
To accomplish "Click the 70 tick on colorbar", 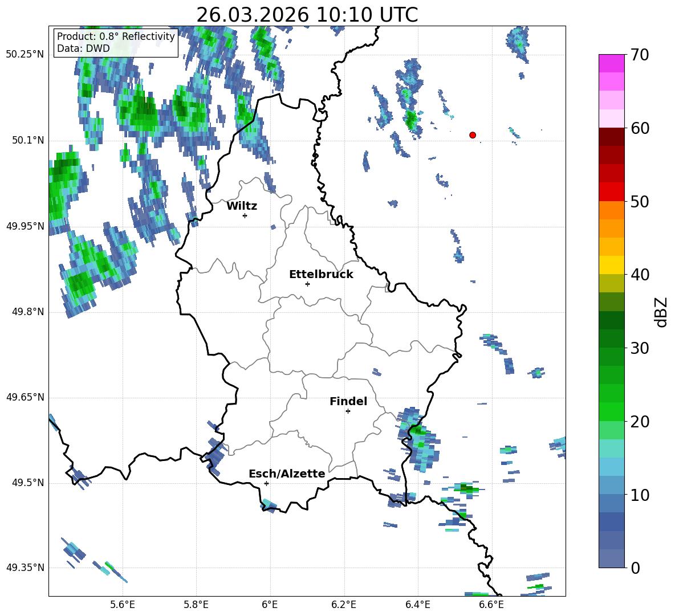I will (x=640, y=55).
